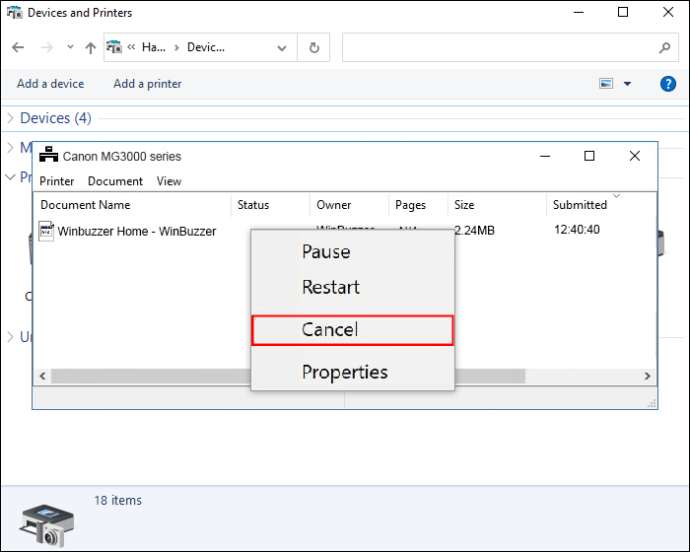Click the left scroll arrow of queue

tap(42, 376)
